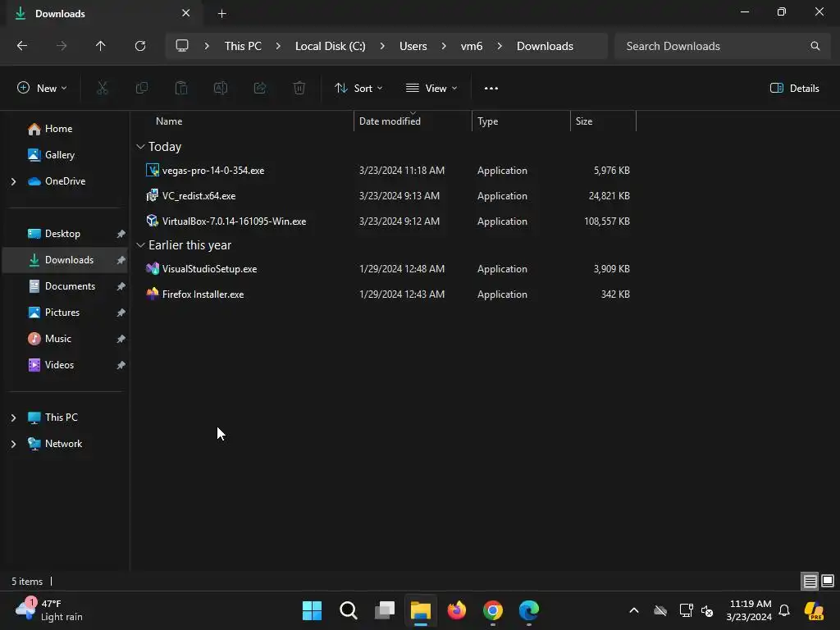840x630 pixels.
Task: Expand chevron after Users in breadcrumb
Action: [x=444, y=46]
